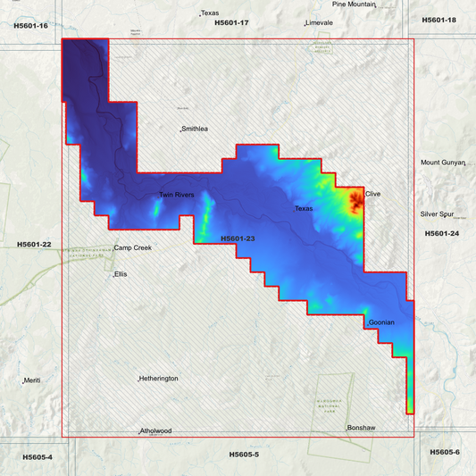Select the Mount Gunyan place label
This screenshot has height=476, width=476.
443,163
